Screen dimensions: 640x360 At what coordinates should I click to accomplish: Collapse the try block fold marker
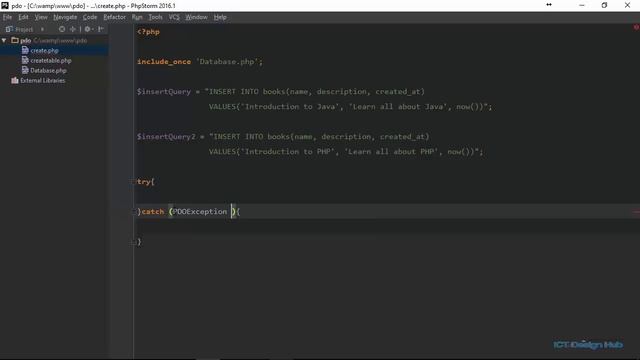click(133, 182)
